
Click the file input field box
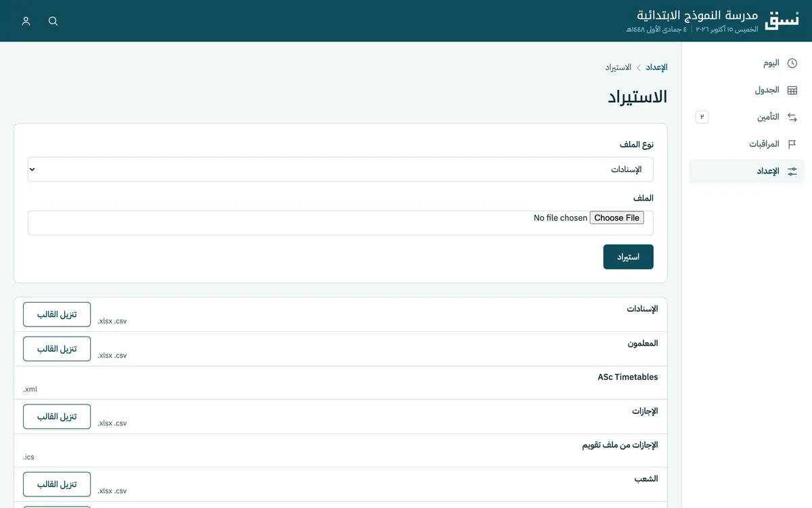(340, 223)
